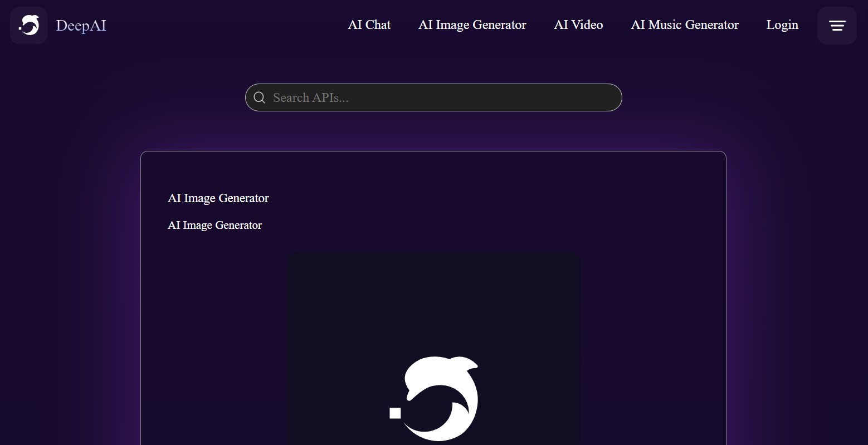Open the dolphin preview image thumbnail
The image size is (868, 445).
[x=433, y=349]
